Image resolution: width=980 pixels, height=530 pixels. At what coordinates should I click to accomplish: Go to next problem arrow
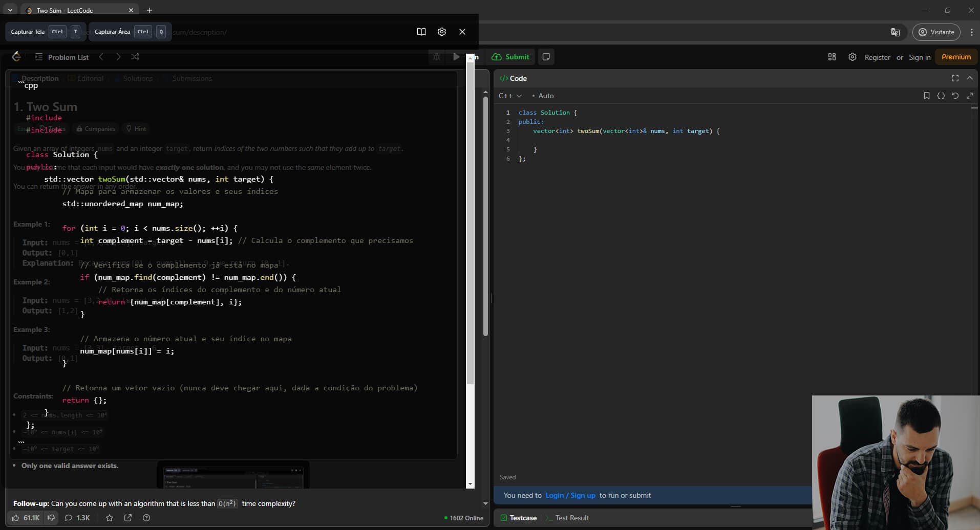(118, 57)
